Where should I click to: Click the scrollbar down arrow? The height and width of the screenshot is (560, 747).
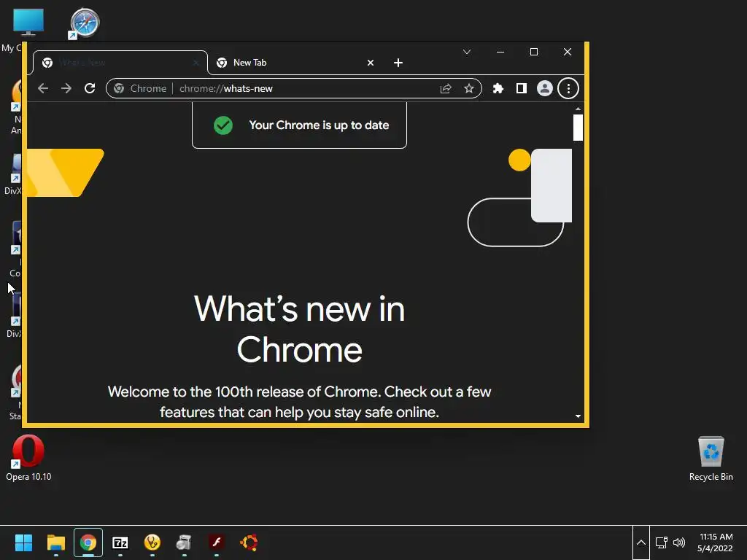(578, 416)
